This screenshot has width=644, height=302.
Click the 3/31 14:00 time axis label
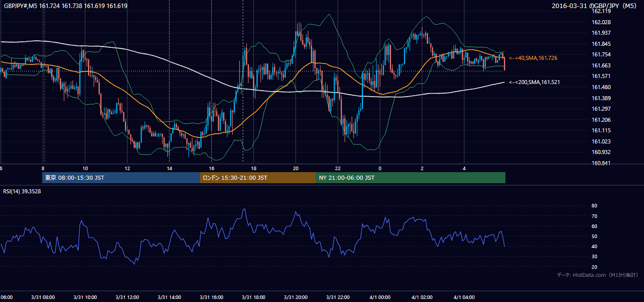[169, 297]
